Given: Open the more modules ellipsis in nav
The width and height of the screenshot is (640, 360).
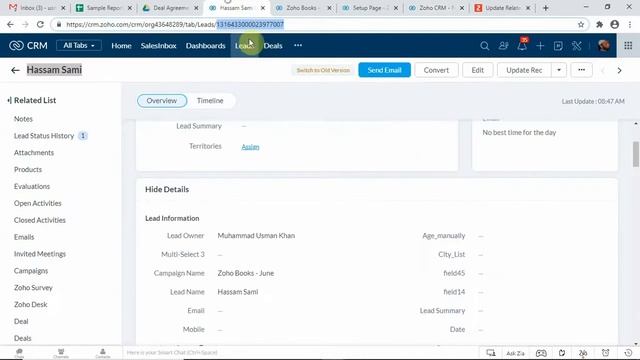Looking at the screenshot, I should pyautogui.click(x=298, y=45).
